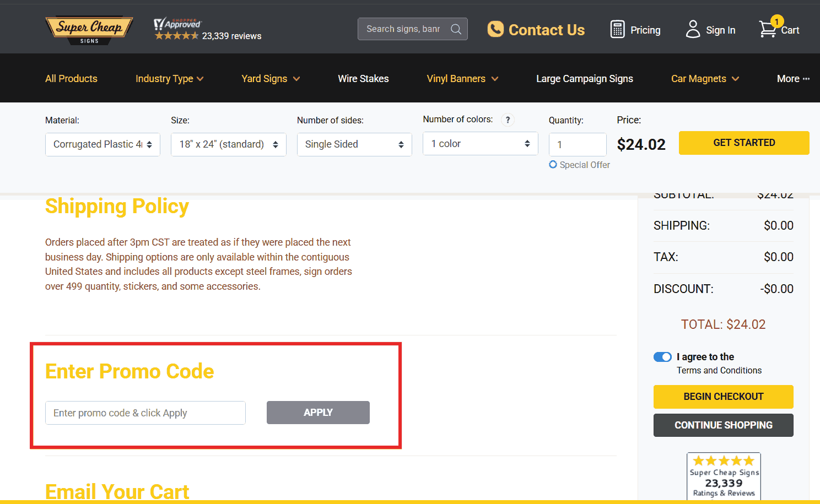Open the Material dropdown

point(102,144)
